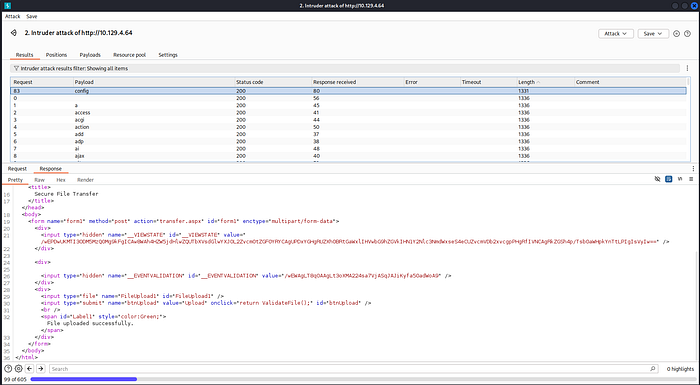Sort by the Response received column header

point(357,82)
